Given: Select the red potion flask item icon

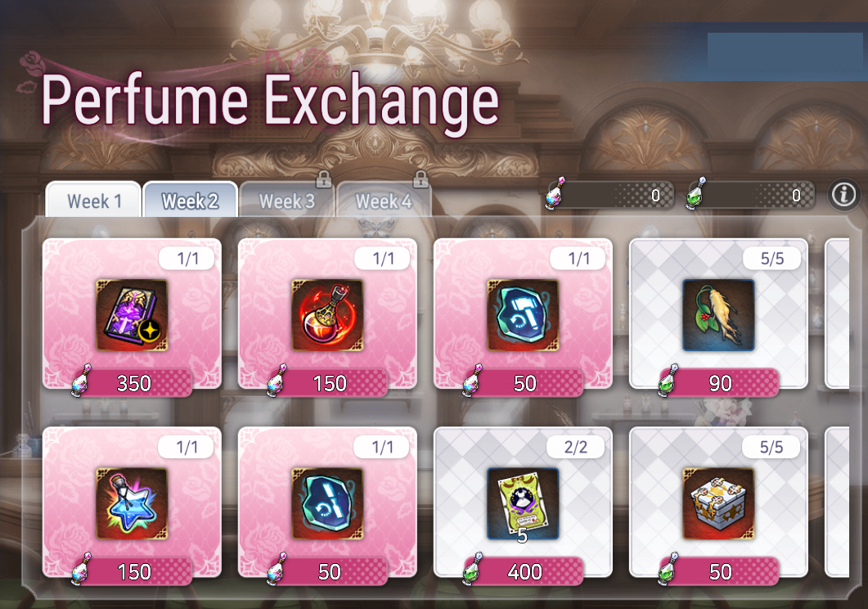Looking at the screenshot, I should pyautogui.click(x=327, y=315).
